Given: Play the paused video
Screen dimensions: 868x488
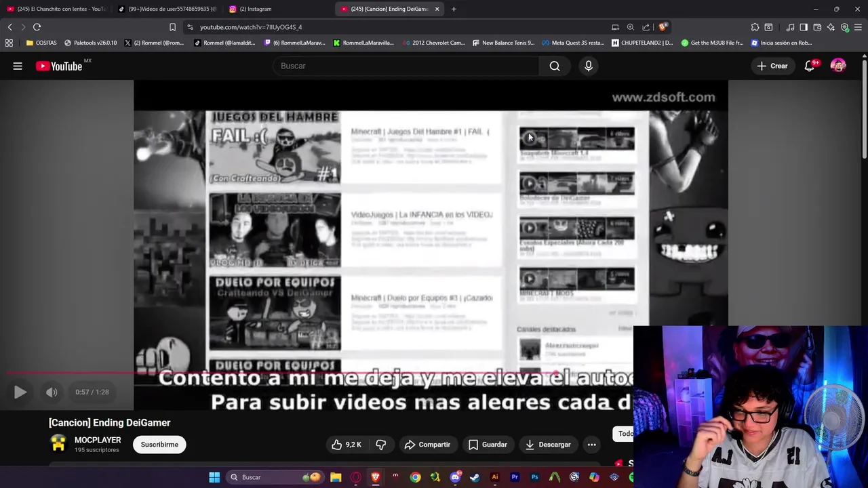Looking at the screenshot, I should click(20, 392).
